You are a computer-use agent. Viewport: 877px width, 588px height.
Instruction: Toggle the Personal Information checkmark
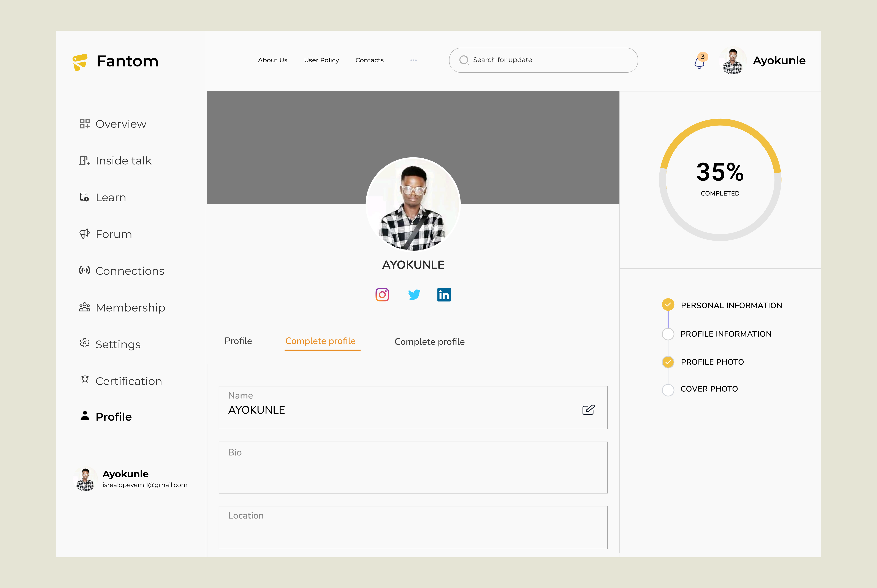[x=668, y=305]
